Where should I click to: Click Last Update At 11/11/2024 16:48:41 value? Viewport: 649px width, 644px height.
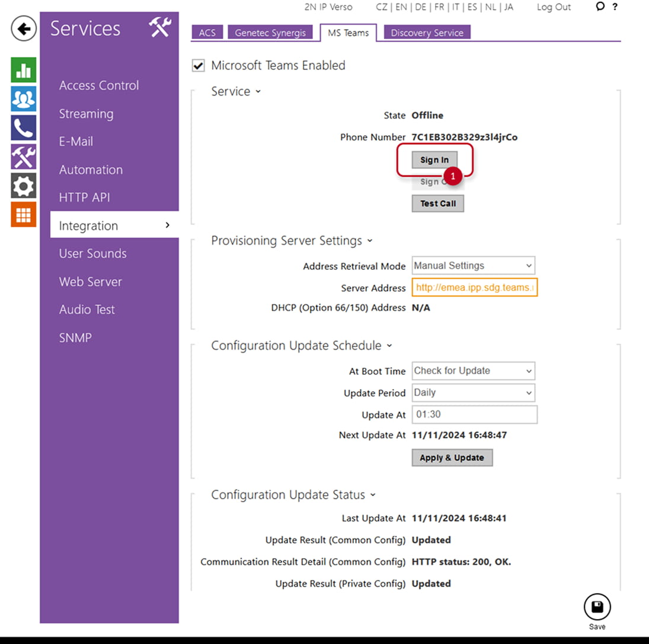(x=459, y=518)
